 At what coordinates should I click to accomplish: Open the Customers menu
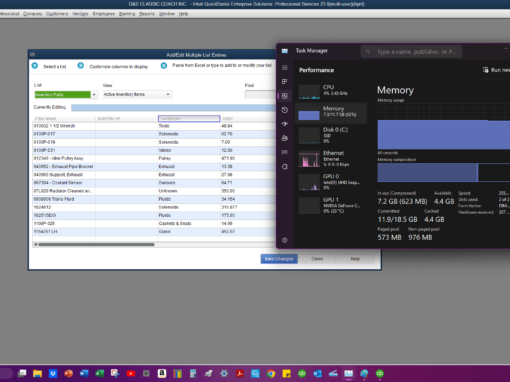point(57,14)
